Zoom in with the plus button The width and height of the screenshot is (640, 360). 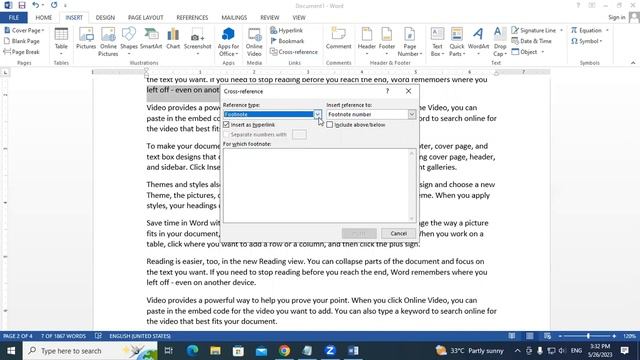click(614, 336)
